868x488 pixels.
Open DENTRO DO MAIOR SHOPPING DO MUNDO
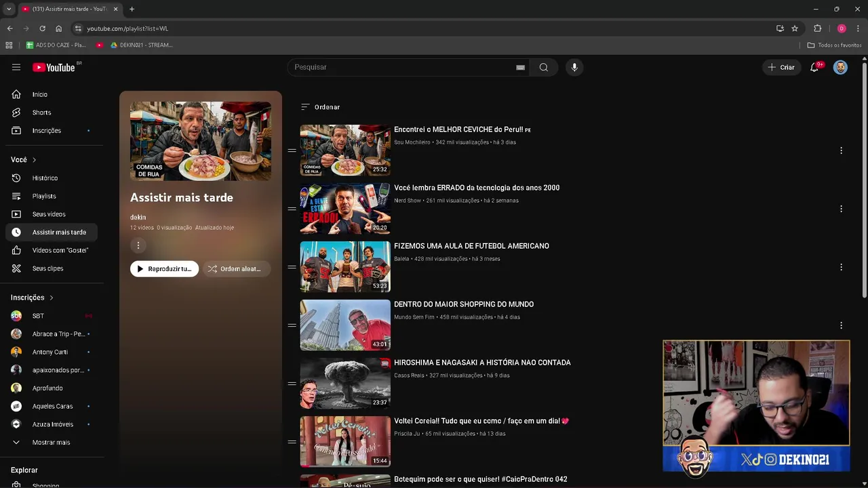click(x=464, y=304)
